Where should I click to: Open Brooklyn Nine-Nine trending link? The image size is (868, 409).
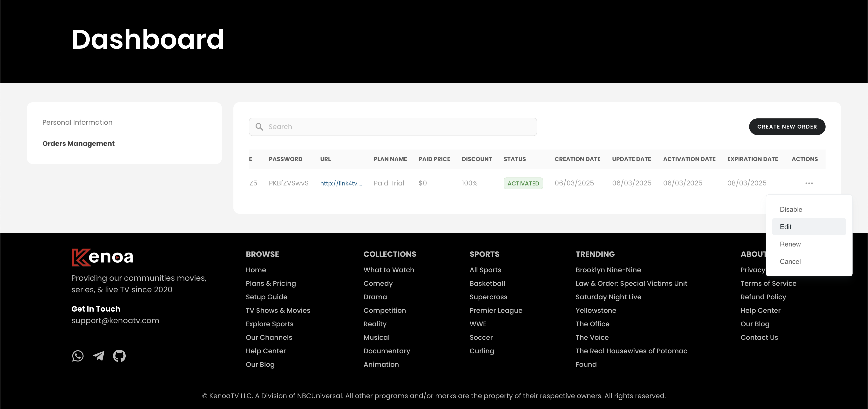tap(608, 270)
